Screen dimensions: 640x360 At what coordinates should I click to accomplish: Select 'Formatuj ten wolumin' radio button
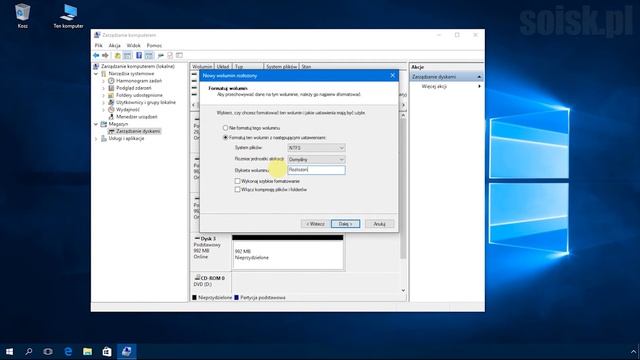[225, 138]
